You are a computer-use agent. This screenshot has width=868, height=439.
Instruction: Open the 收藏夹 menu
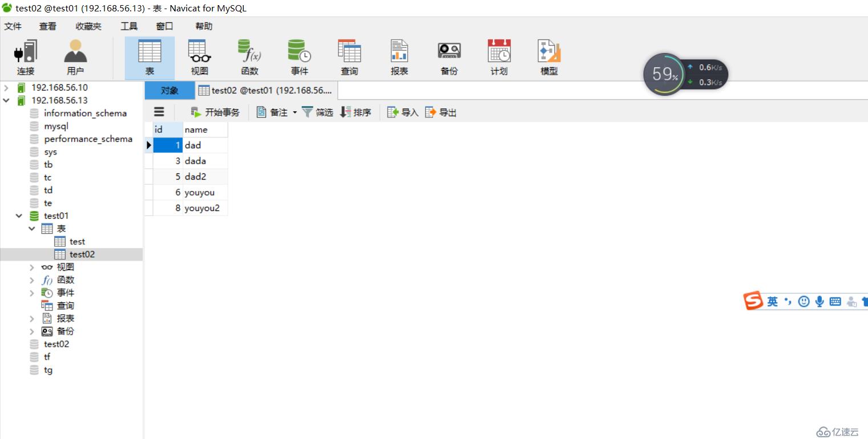(88, 26)
